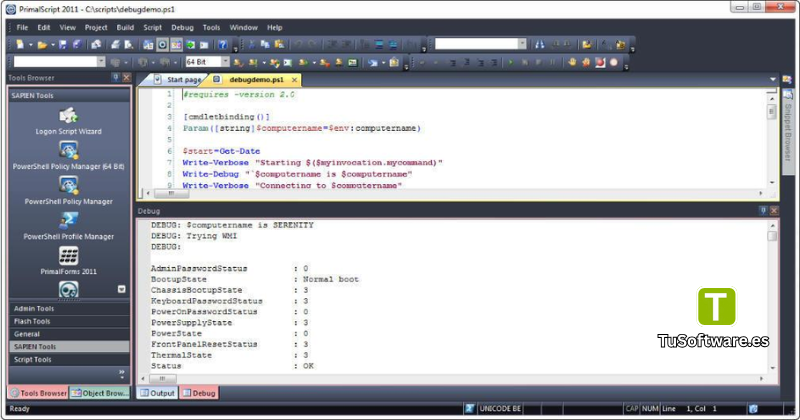800x420 pixels.
Task: Open the 64 Bit platform dropdown
Action: (x=225, y=62)
